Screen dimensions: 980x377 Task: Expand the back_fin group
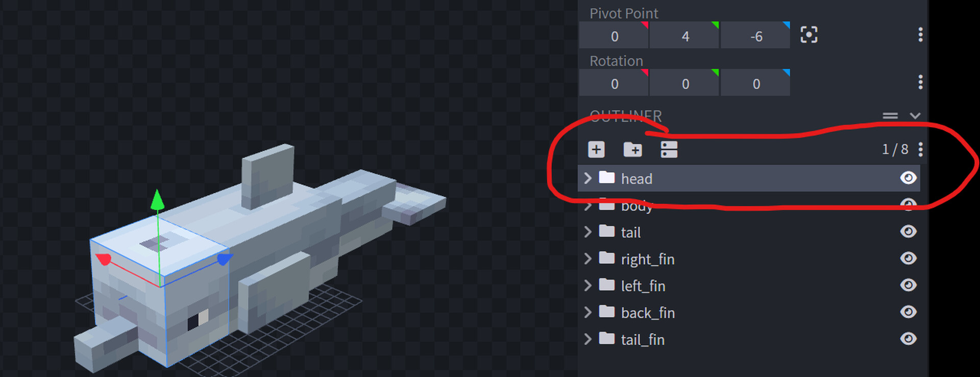pos(587,312)
